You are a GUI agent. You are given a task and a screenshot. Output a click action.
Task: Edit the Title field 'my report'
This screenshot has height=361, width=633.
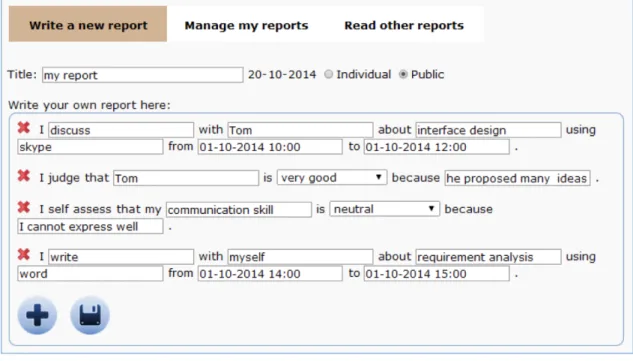tap(143, 75)
